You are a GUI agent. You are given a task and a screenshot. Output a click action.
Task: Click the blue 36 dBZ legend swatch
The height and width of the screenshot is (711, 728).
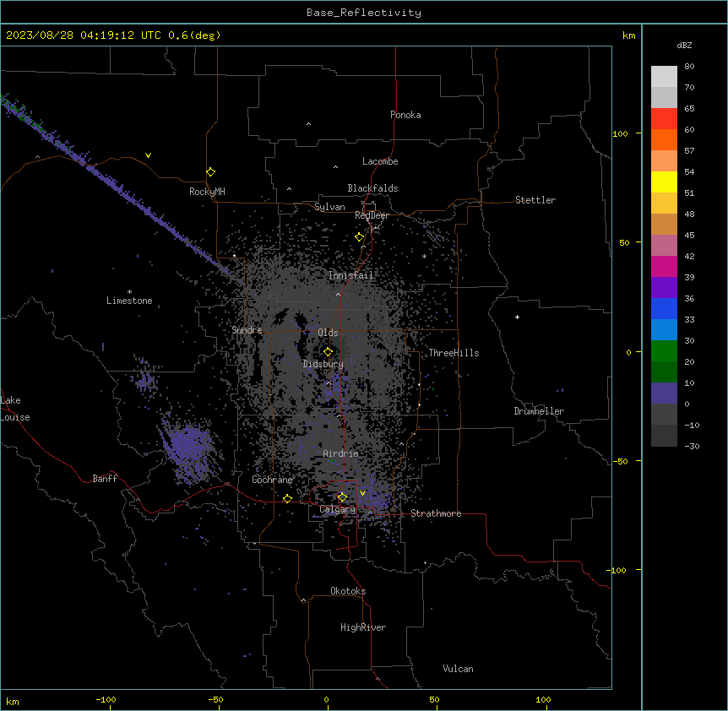664,308
